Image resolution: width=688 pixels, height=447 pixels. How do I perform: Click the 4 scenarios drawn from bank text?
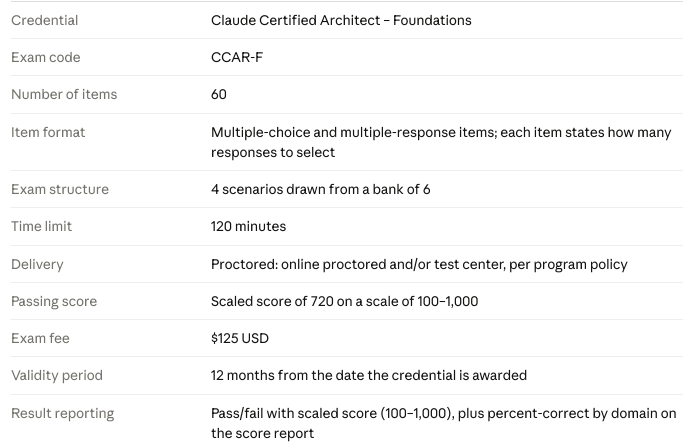(320, 190)
